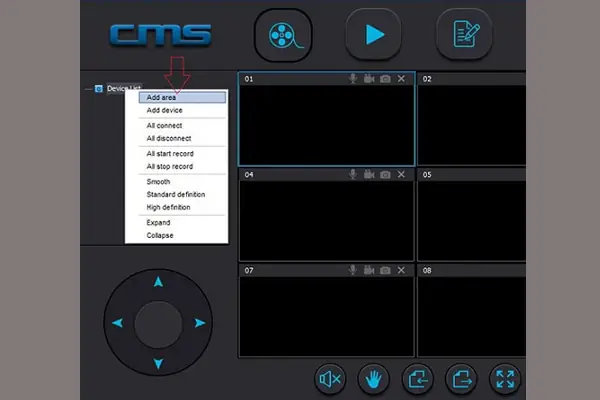Select All disconnect menu entry
600x400 pixels.
click(x=182, y=139)
